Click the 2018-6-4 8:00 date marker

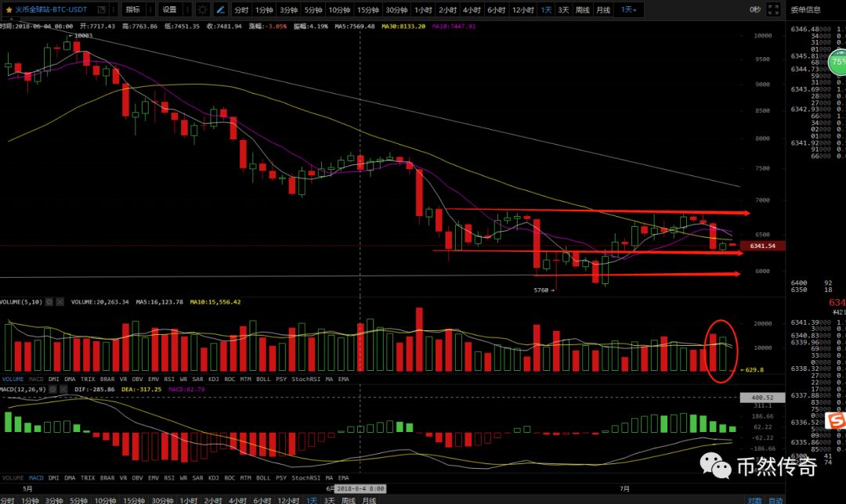pyautogui.click(x=360, y=488)
